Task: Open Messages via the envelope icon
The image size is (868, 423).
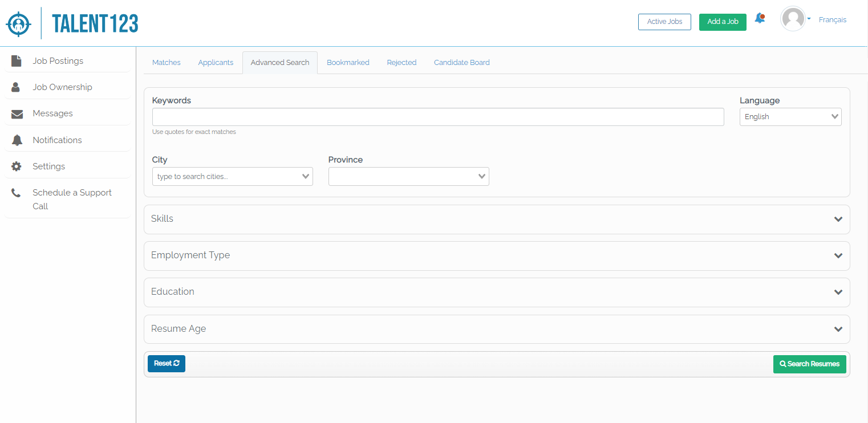Action: click(x=17, y=113)
